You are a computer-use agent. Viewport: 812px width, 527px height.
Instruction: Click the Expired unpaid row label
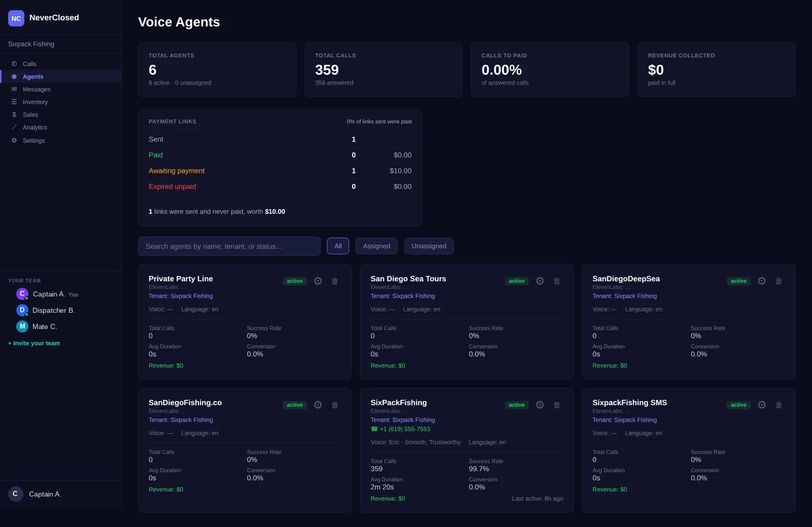click(172, 186)
